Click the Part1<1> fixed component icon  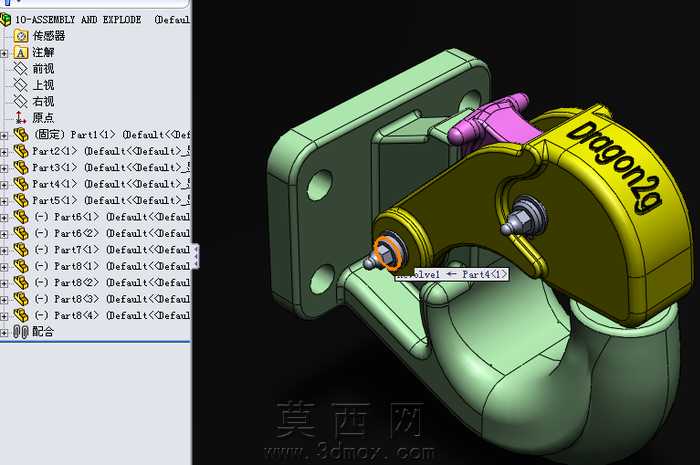click(21, 134)
